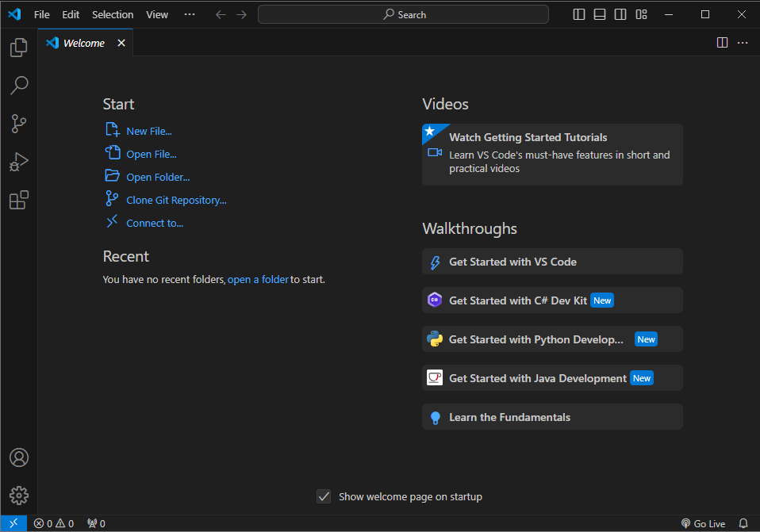The width and height of the screenshot is (760, 532).
Task: Click the Python logo icon
Action: pyautogui.click(x=435, y=339)
